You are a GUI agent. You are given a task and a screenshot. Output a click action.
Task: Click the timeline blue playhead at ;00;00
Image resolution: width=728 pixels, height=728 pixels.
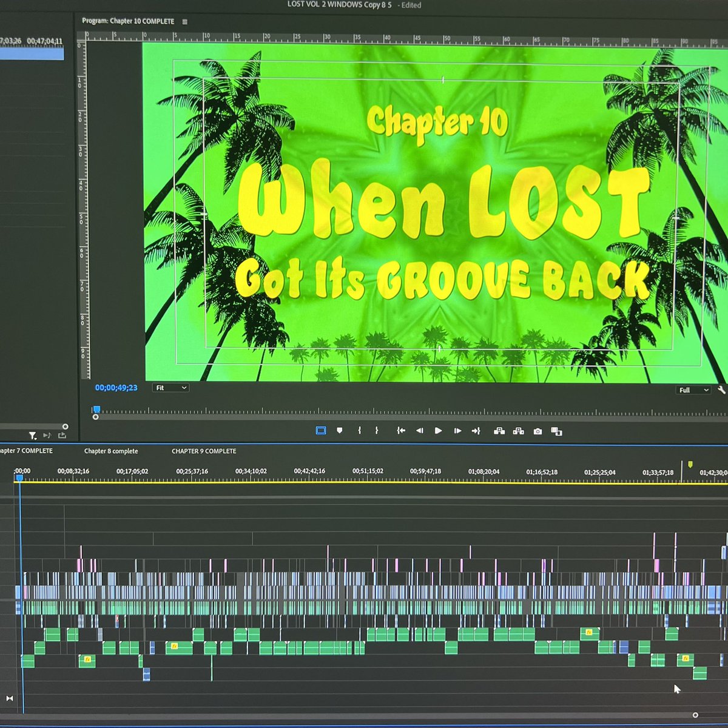click(19, 478)
